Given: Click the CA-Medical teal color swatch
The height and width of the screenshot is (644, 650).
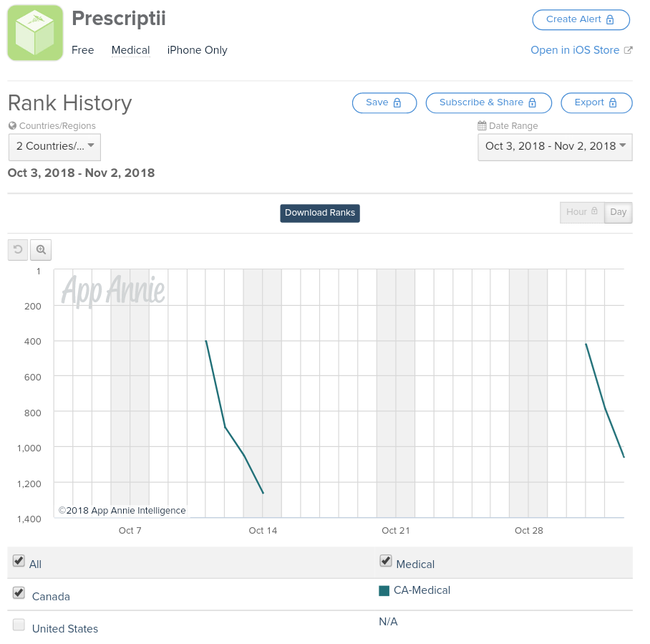Looking at the screenshot, I should pyautogui.click(x=384, y=591).
